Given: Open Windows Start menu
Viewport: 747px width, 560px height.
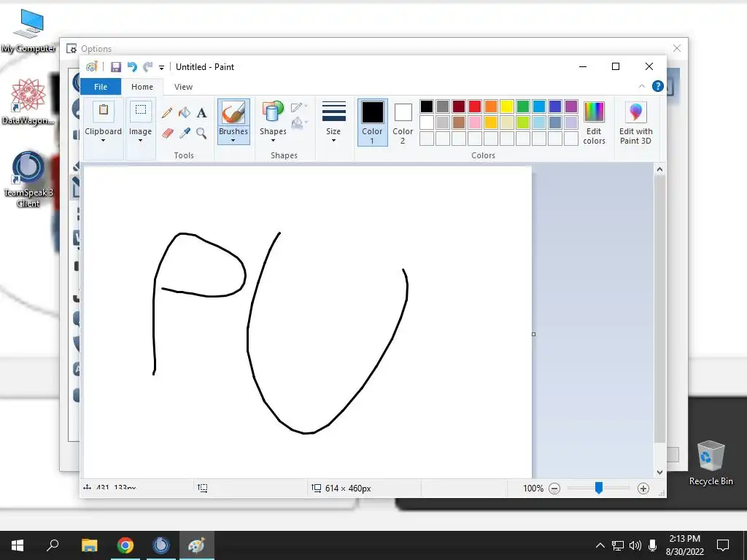Looking at the screenshot, I should pos(18,545).
